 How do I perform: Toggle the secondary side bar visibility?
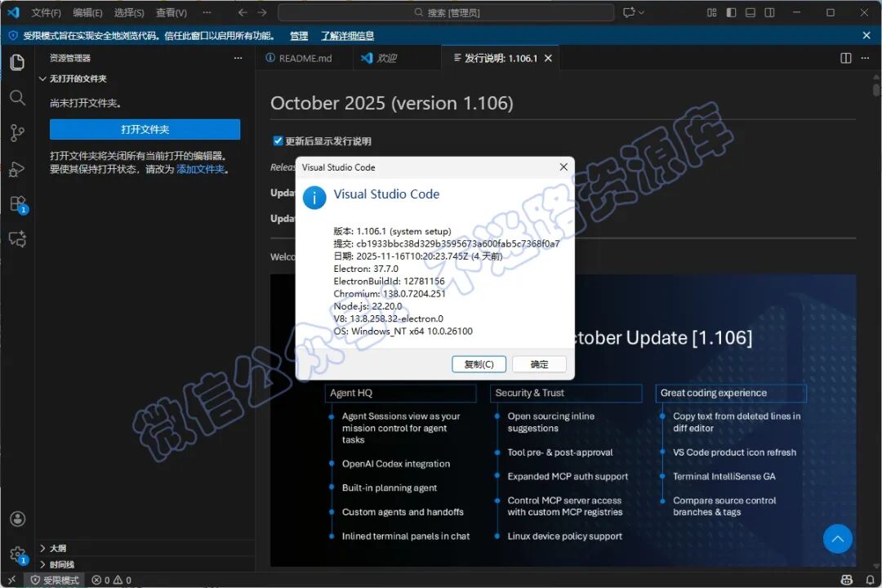pyautogui.click(x=769, y=12)
